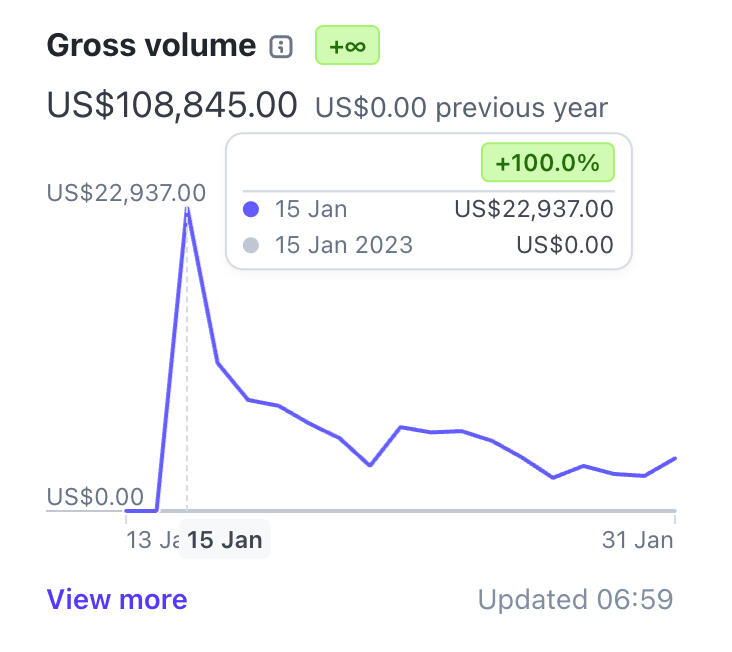Click the chart line's last point near 31 Jan
The width and height of the screenshot is (732, 652).
(676, 458)
